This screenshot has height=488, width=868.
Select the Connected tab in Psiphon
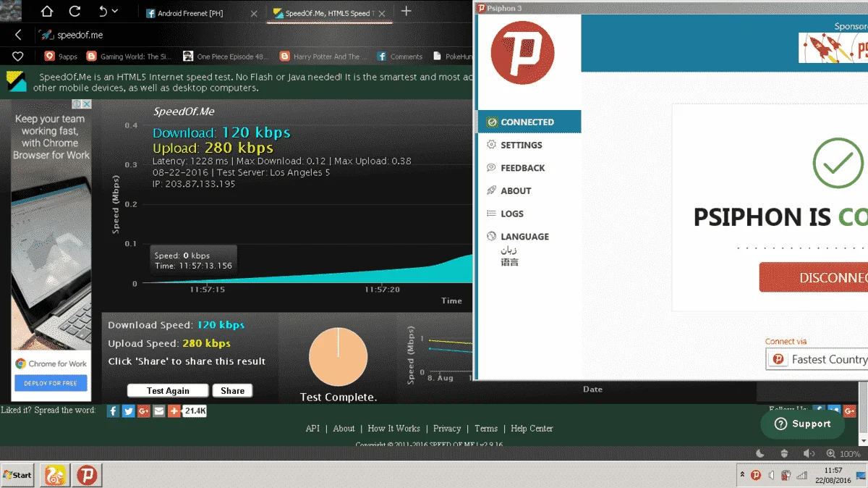[x=529, y=122]
